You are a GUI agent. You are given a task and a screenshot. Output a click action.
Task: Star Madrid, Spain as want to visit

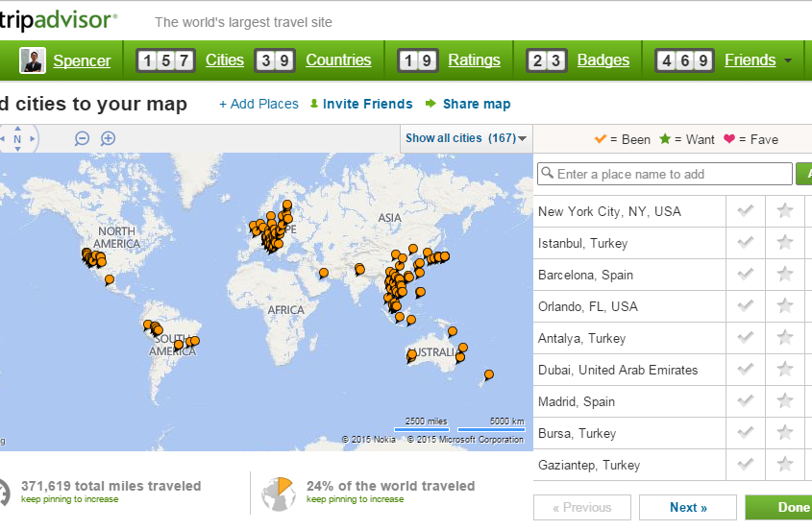point(785,401)
